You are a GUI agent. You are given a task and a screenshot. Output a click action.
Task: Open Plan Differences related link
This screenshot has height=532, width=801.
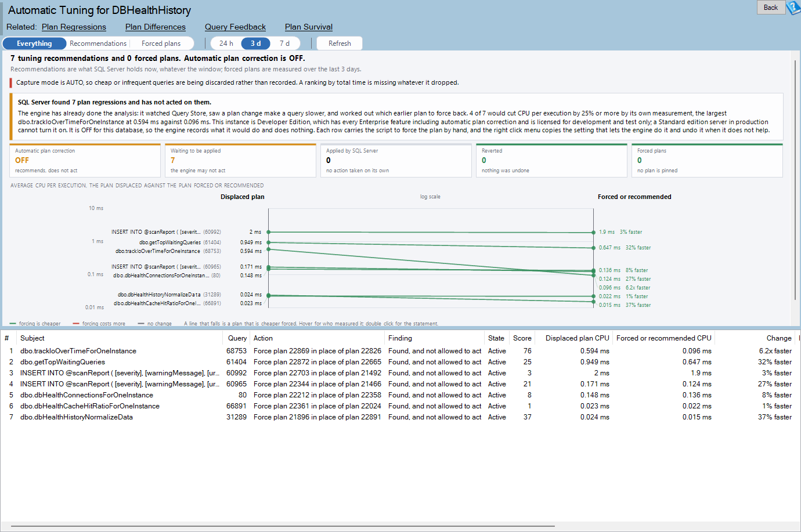pos(156,27)
